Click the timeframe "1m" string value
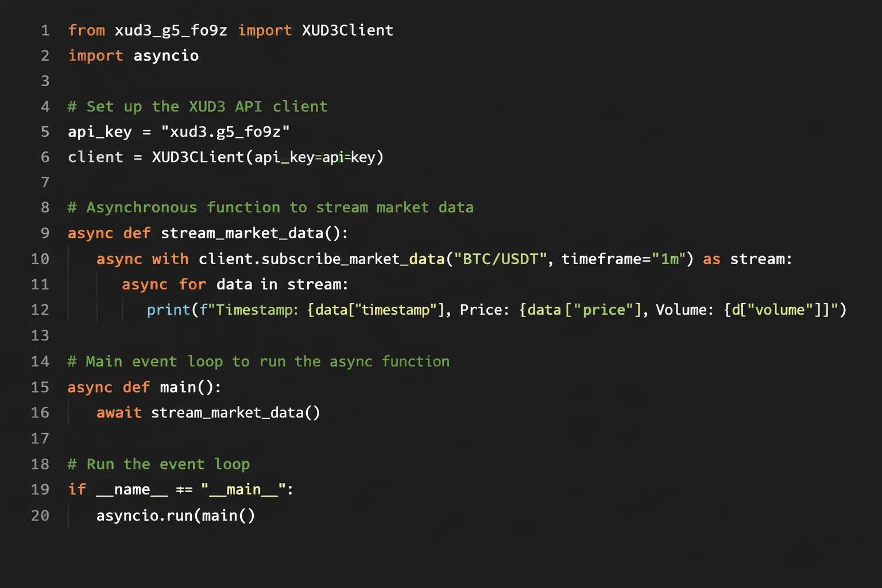This screenshot has width=882, height=588. coord(669,259)
